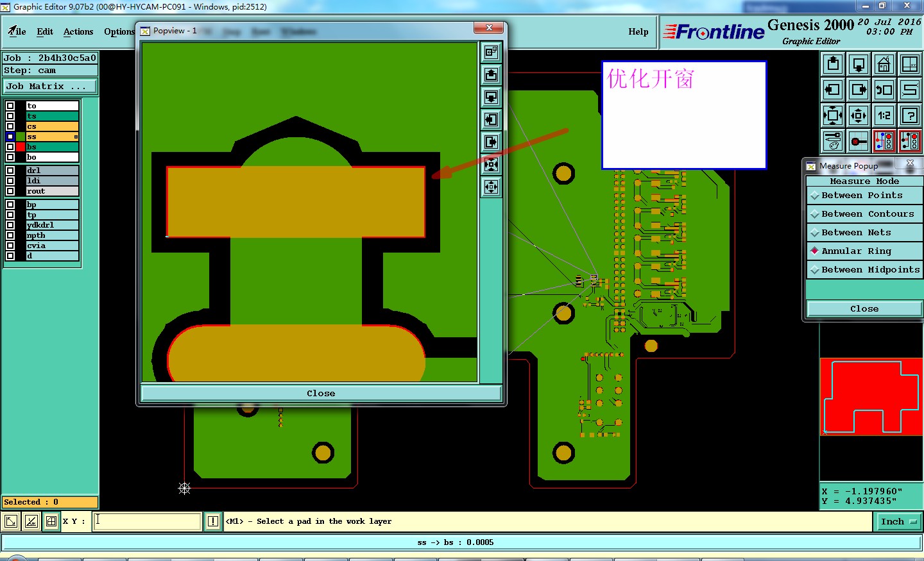Toggle display checkbox for layer bs
Image resolution: width=924 pixels, height=561 pixels.
[10, 147]
